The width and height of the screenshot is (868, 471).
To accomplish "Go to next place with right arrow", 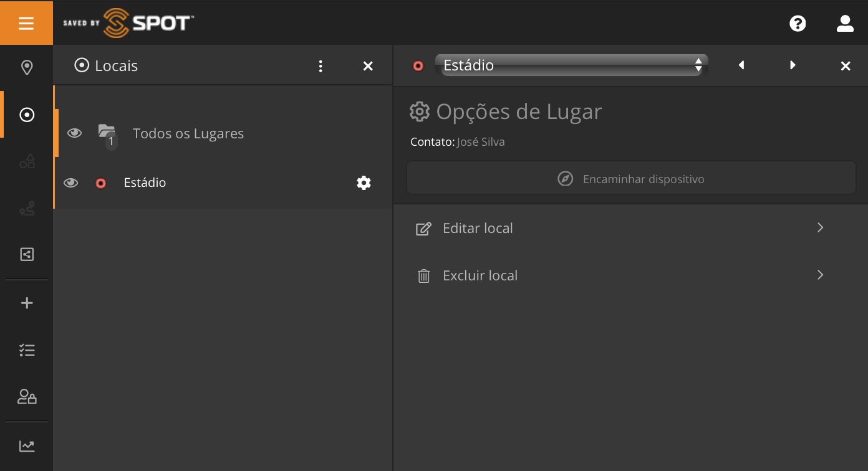I will pos(793,65).
